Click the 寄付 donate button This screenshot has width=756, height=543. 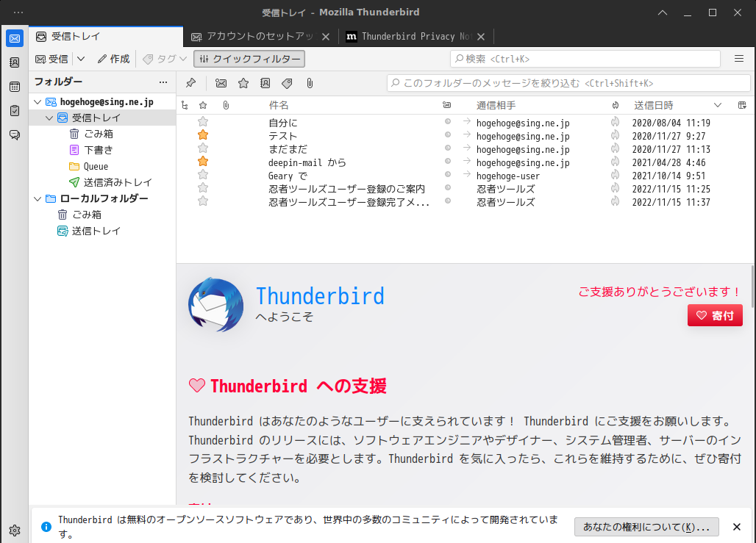coord(715,315)
